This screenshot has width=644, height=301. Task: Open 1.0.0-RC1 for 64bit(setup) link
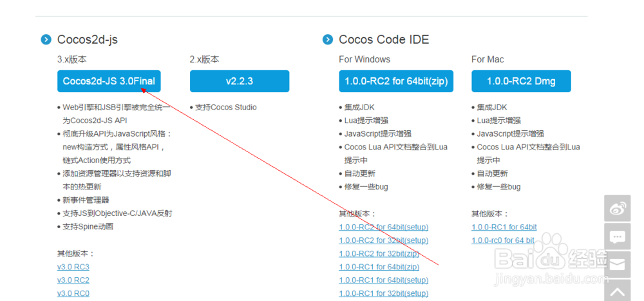(x=384, y=280)
